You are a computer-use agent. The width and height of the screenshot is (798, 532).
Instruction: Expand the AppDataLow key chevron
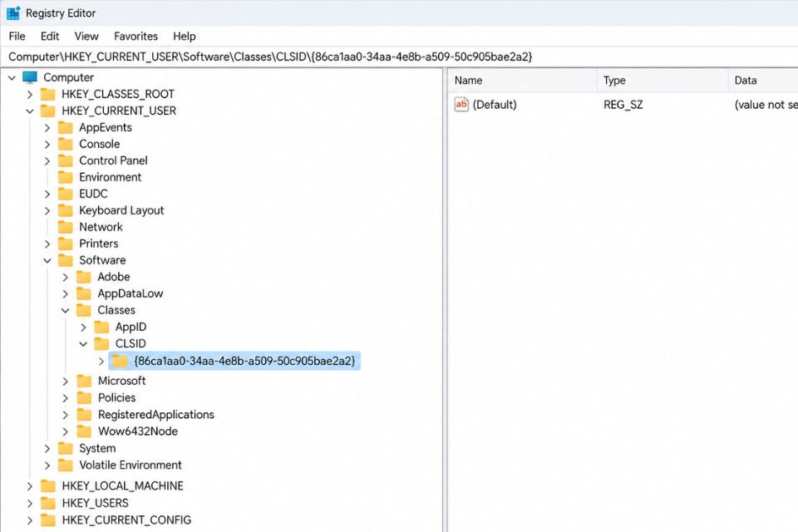65,293
